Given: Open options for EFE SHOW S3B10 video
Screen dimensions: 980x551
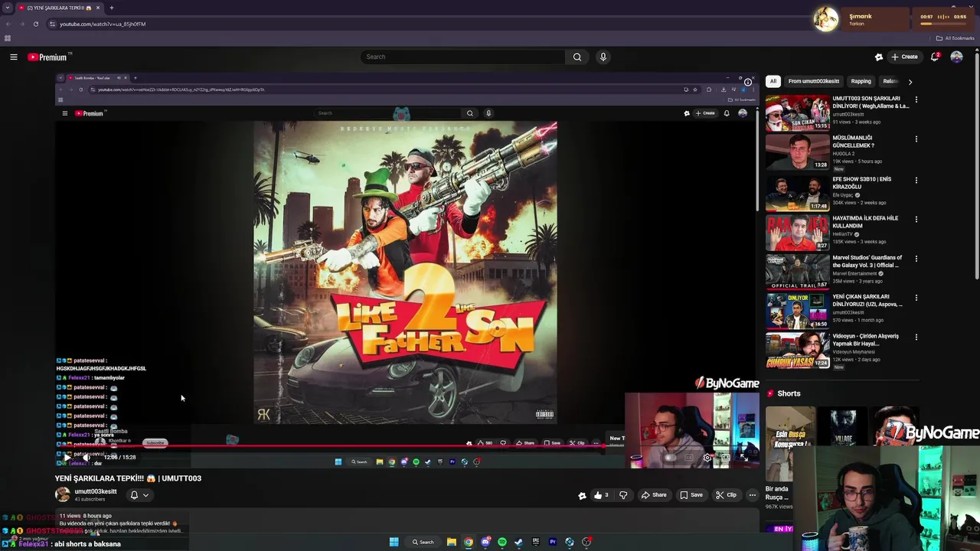Looking at the screenshot, I should (x=916, y=180).
